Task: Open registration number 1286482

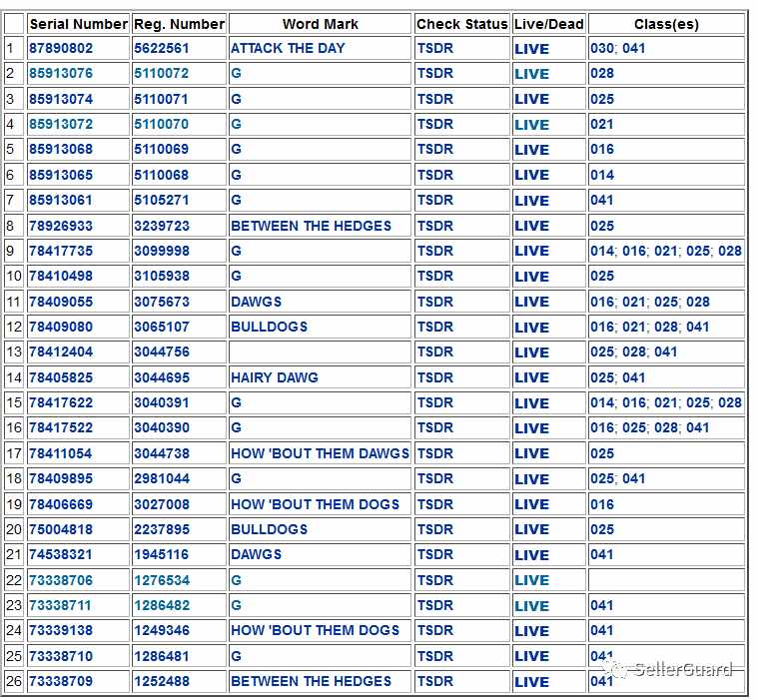Action: (162, 605)
